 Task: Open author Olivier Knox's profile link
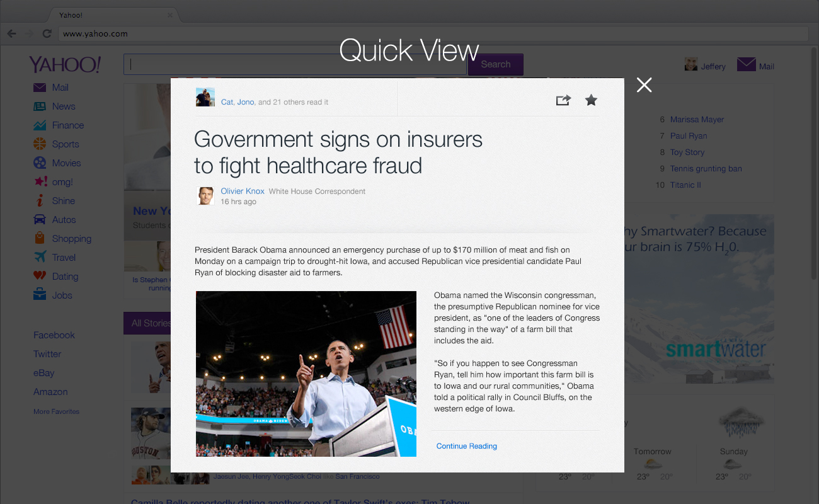(243, 191)
